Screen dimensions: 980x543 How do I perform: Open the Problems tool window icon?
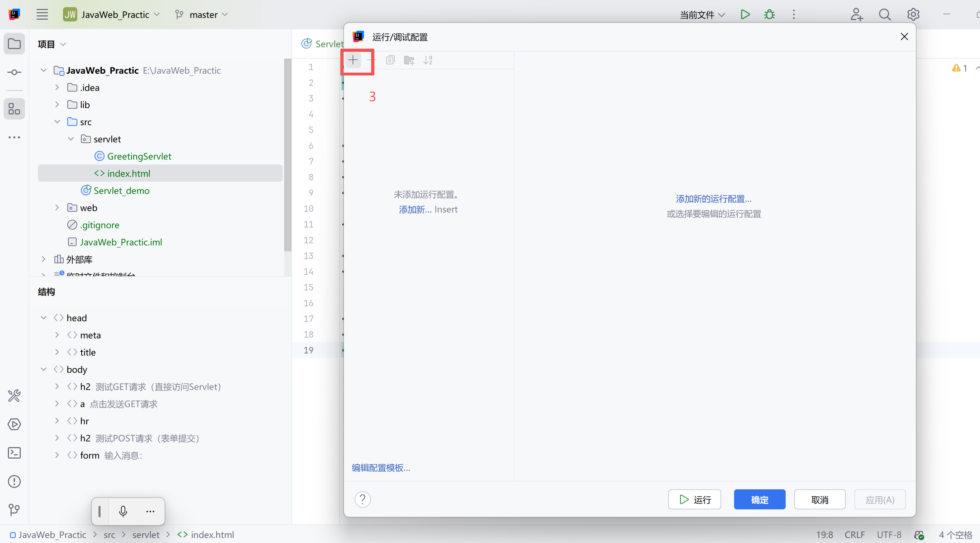pyautogui.click(x=14, y=481)
